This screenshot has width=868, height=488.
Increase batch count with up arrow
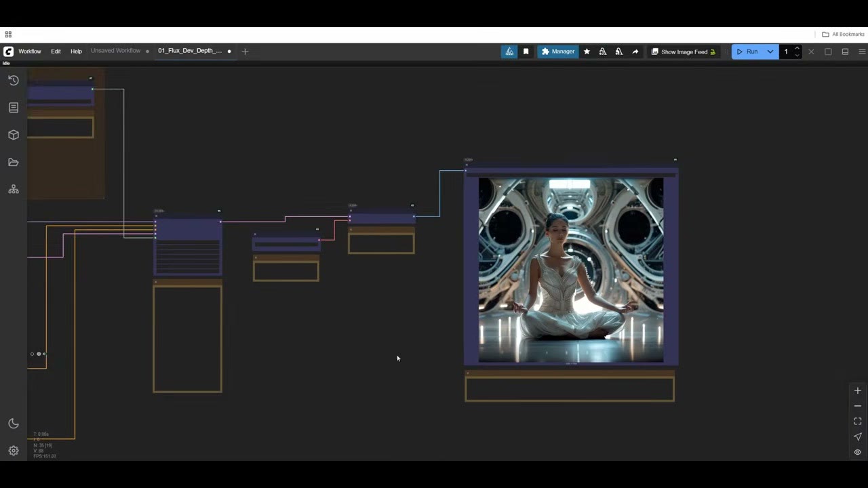point(797,48)
